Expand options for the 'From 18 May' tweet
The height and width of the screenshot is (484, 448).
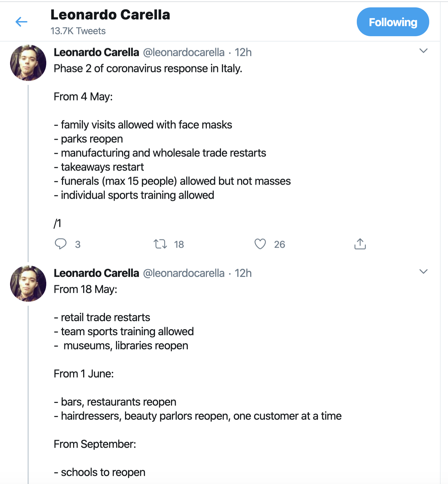(424, 271)
